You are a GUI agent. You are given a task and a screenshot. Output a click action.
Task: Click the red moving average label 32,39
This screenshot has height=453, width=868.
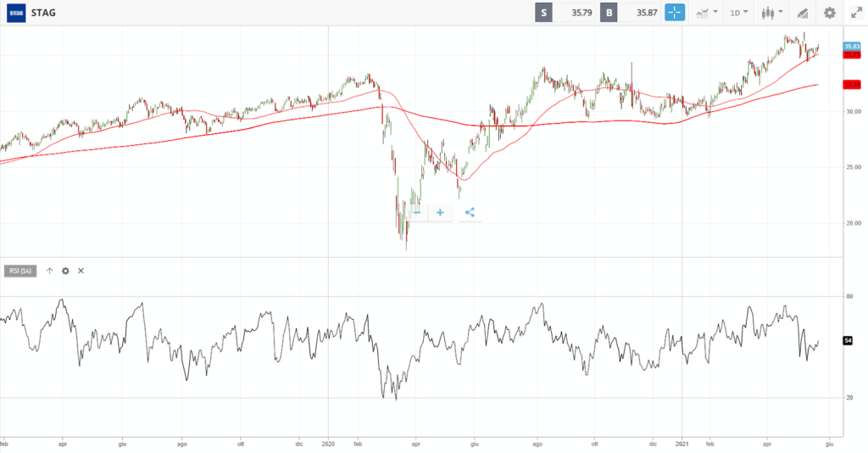click(852, 85)
